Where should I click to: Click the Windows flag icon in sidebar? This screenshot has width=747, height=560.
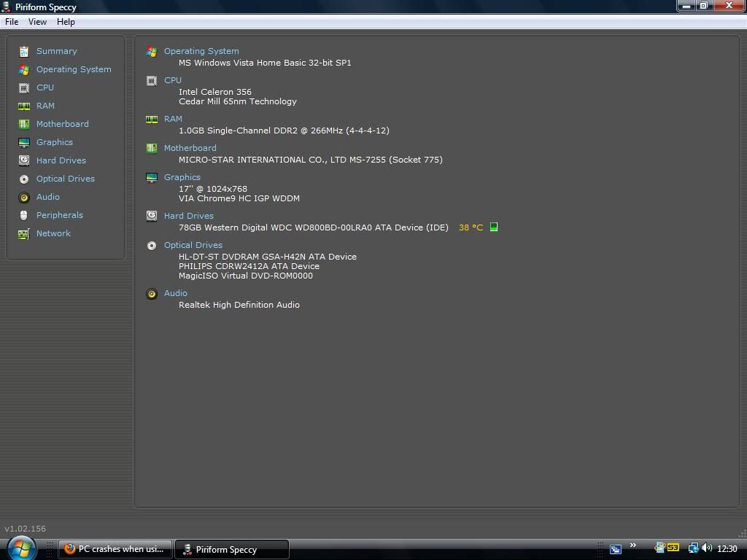click(x=24, y=69)
